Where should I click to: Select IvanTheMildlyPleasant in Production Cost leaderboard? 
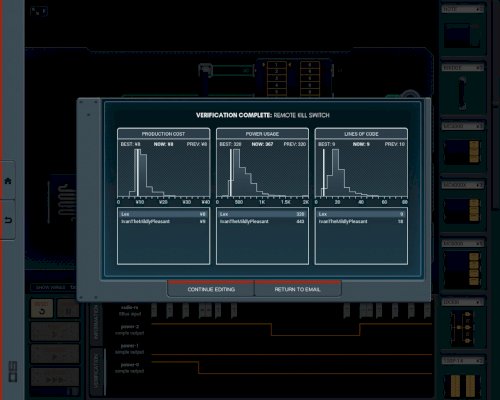tap(164, 221)
